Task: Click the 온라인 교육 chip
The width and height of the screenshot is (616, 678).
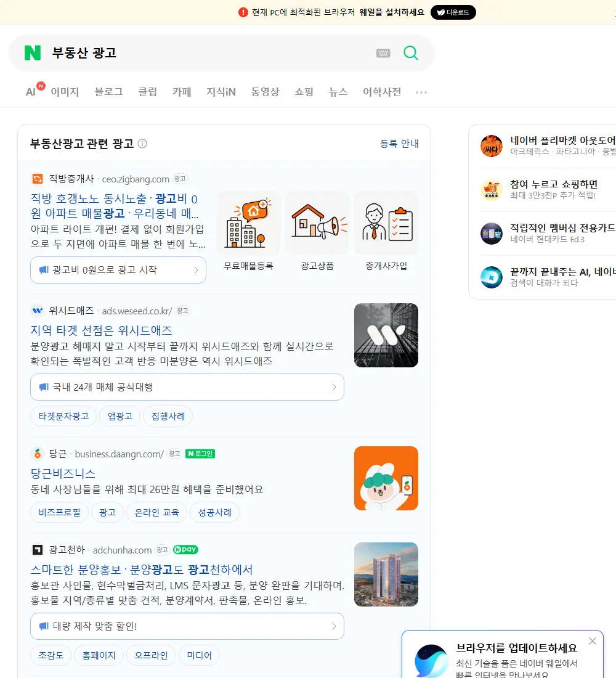Action: click(x=156, y=512)
